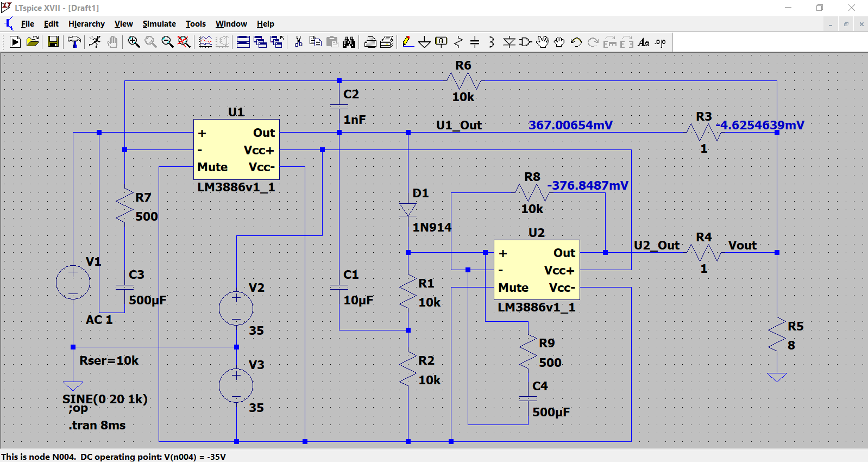Print the schematic with the second printer icon
868x462 pixels.
387,42
